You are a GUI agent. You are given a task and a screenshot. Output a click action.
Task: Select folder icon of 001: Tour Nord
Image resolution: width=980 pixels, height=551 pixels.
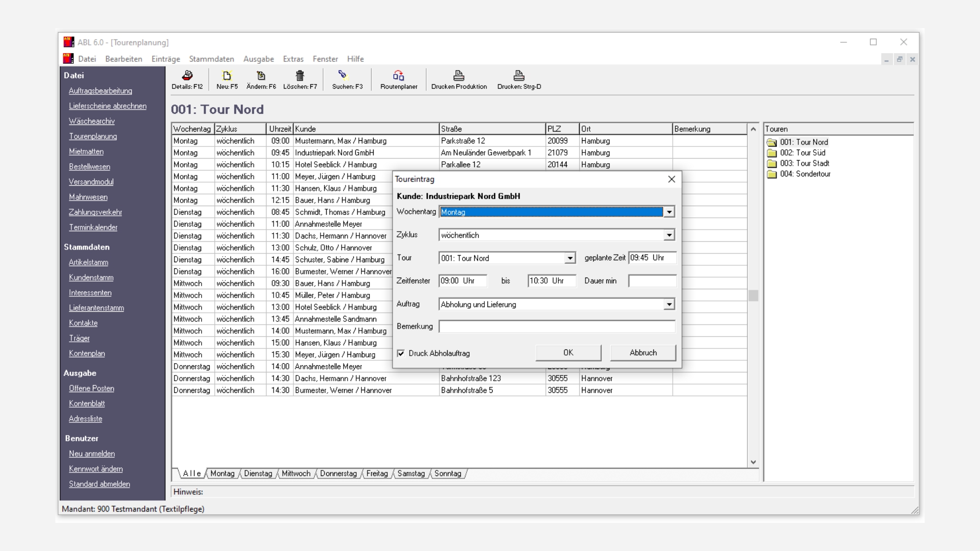coord(772,142)
